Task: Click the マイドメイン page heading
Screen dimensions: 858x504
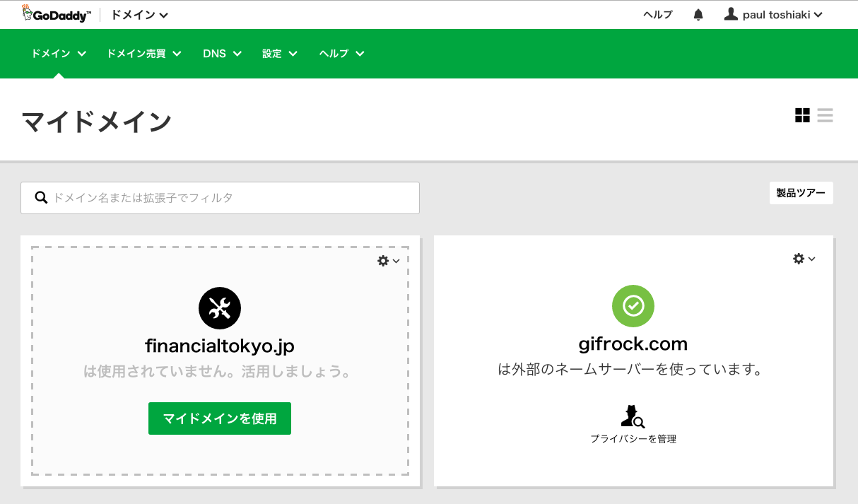Action: tap(96, 122)
